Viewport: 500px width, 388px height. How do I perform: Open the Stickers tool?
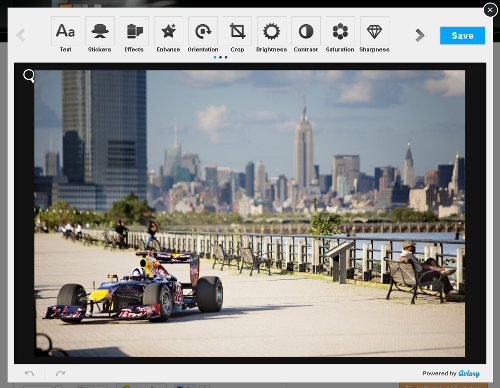100,35
